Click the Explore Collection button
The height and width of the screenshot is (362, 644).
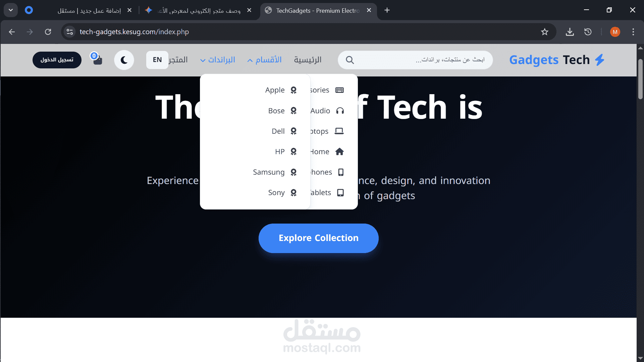coord(318,238)
